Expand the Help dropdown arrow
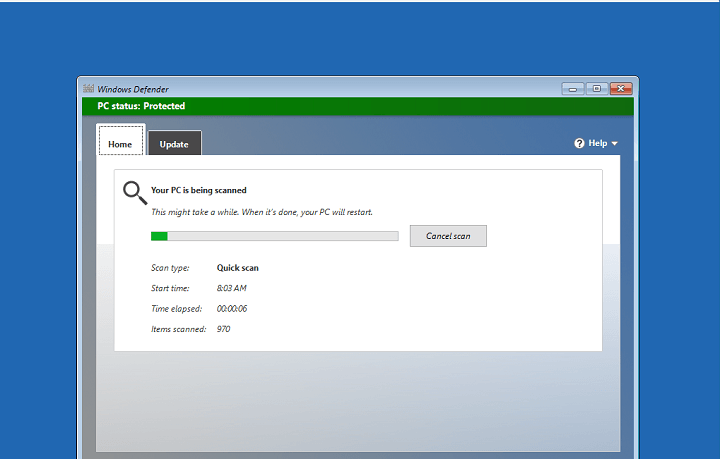The image size is (720, 459). [x=614, y=144]
